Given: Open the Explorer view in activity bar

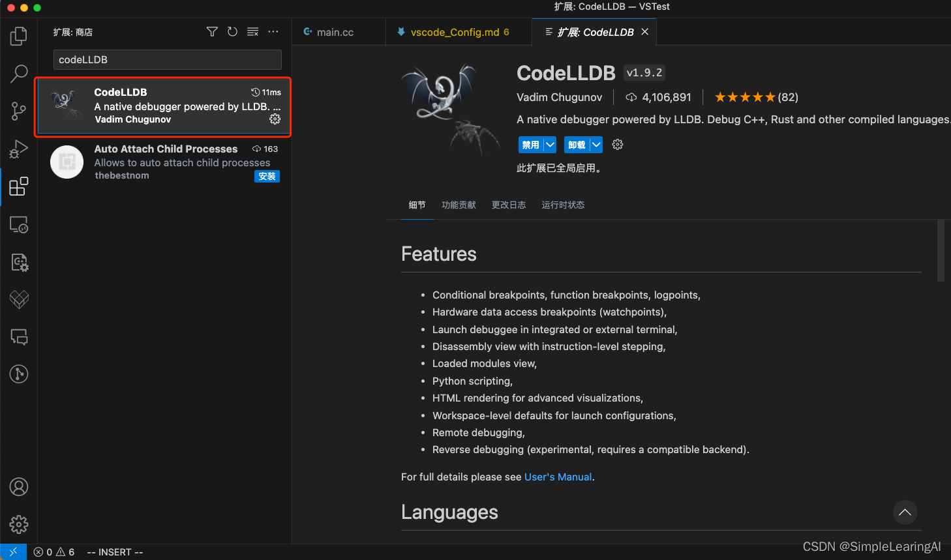Looking at the screenshot, I should coord(19,36).
